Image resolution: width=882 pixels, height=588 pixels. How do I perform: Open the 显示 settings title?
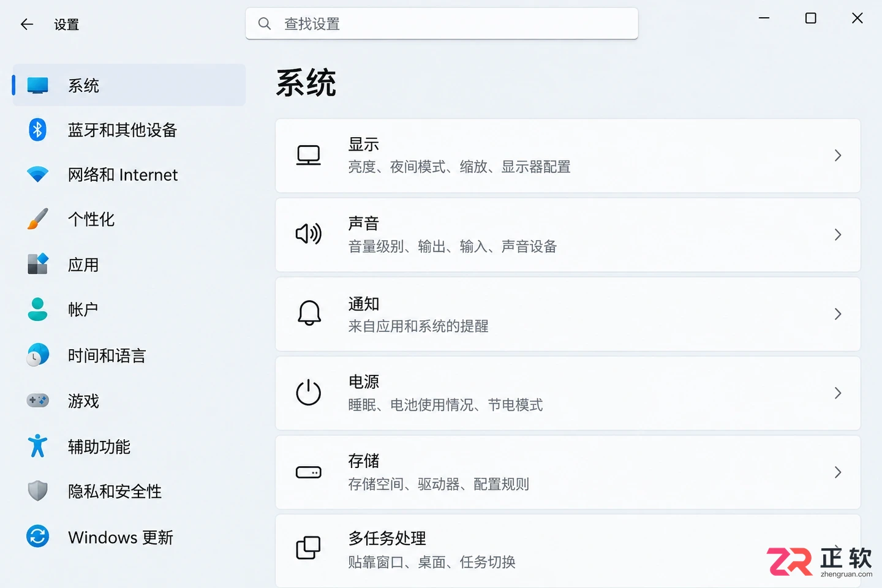point(364,145)
